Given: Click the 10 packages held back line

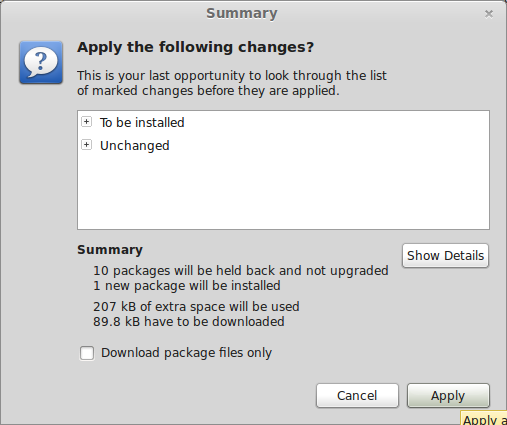Looking at the screenshot, I should (241, 271).
